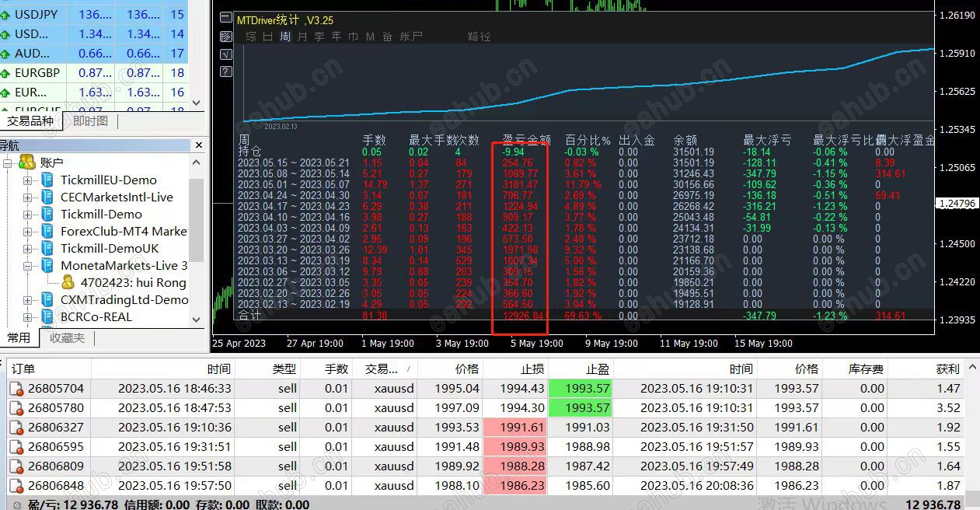Screen dimensions: 980x510
Task: Expand the Tickmill-DemoUK tree node
Action: click(x=28, y=249)
